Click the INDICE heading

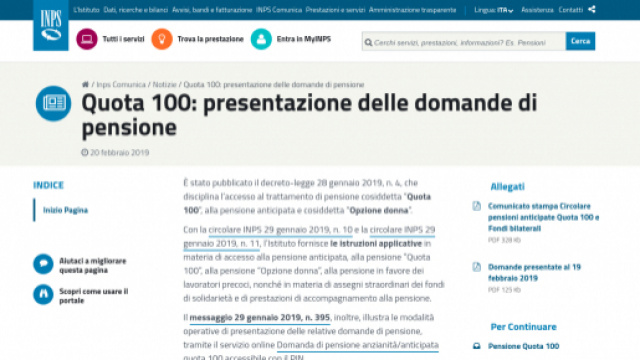coord(48,185)
